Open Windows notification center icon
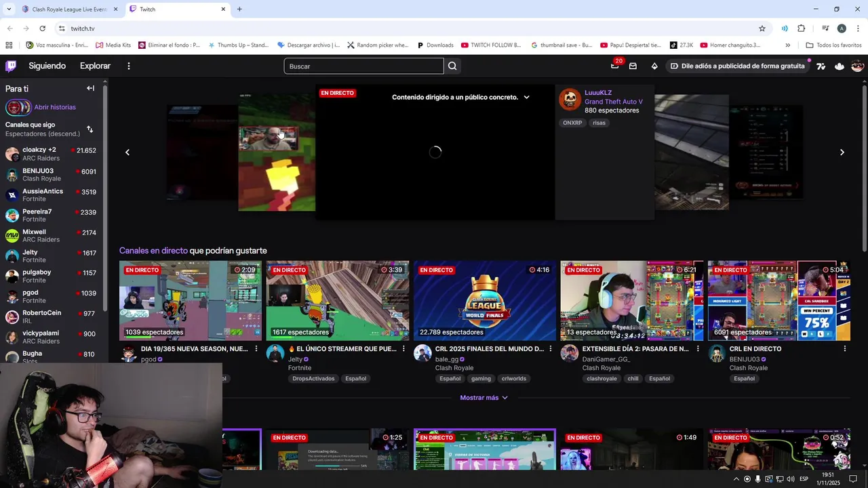This screenshot has height=488, width=868. (853, 479)
